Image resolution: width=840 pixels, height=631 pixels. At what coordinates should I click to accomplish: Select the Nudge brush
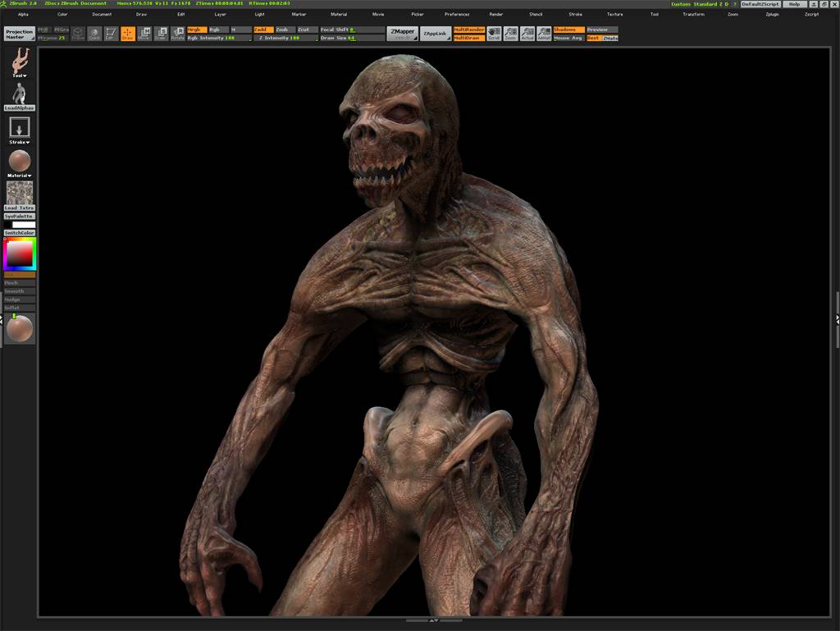(x=20, y=299)
